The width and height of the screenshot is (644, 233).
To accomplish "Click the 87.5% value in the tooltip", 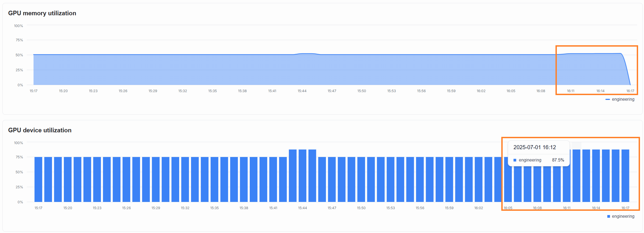I will click(558, 160).
